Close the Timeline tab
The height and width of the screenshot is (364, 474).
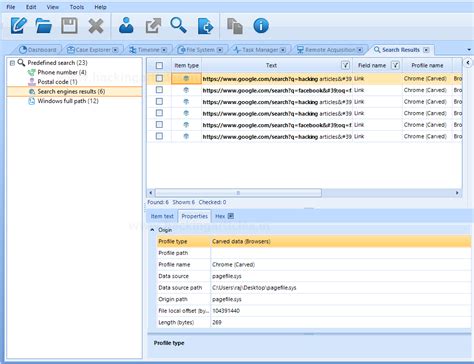click(x=164, y=50)
